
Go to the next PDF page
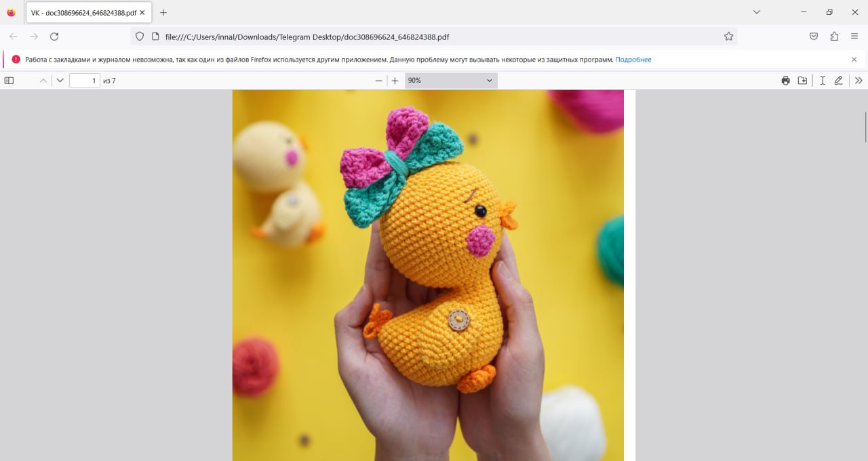point(60,81)
